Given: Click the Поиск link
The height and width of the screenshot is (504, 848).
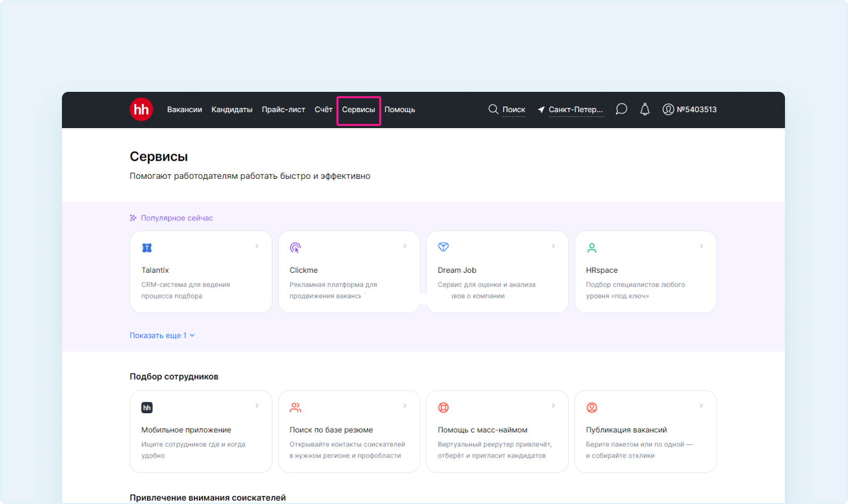Looking at the screenshot, I should (514, 109).
